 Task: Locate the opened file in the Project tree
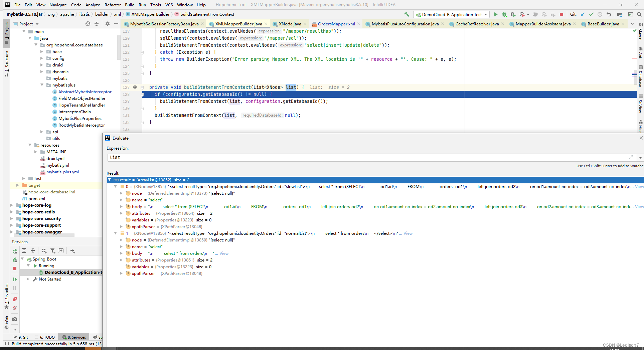tap(88, 24)
